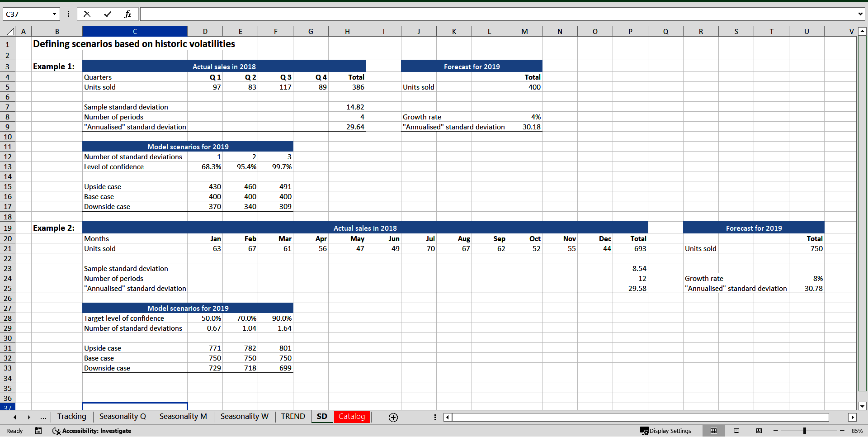Click the macro recording status icon

[38, 431]
